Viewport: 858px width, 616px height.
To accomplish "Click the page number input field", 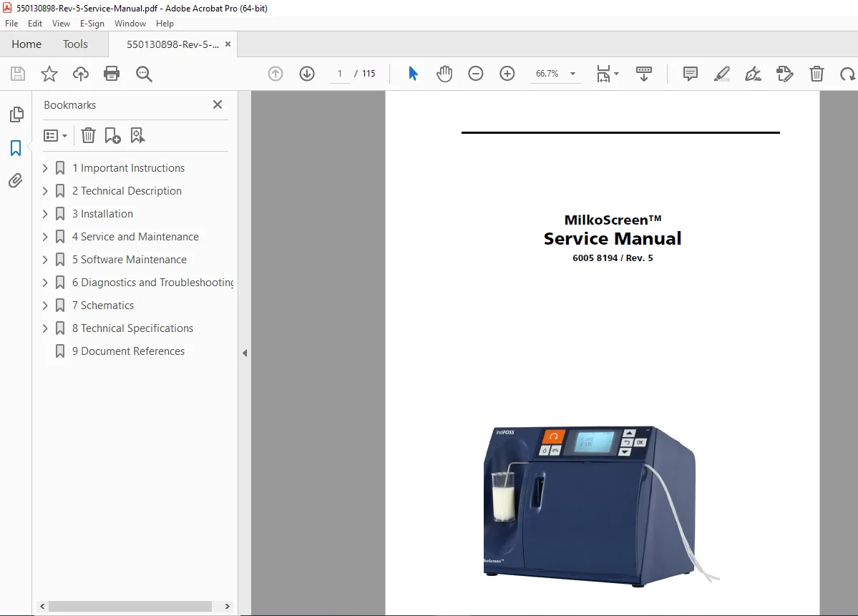I will (340, 73).
